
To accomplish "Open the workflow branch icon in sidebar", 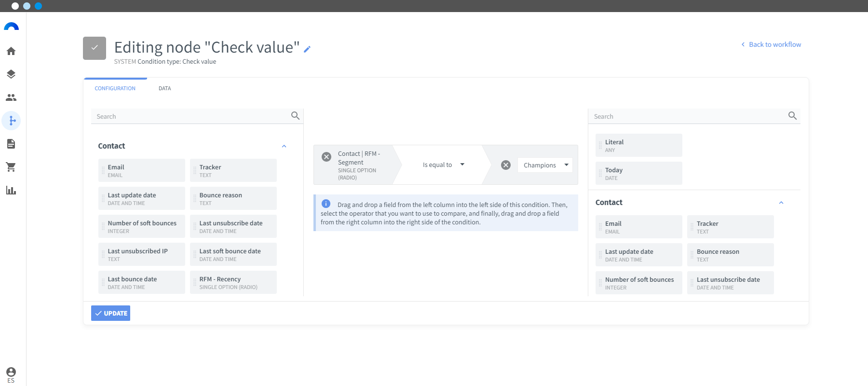I will 12,121.
